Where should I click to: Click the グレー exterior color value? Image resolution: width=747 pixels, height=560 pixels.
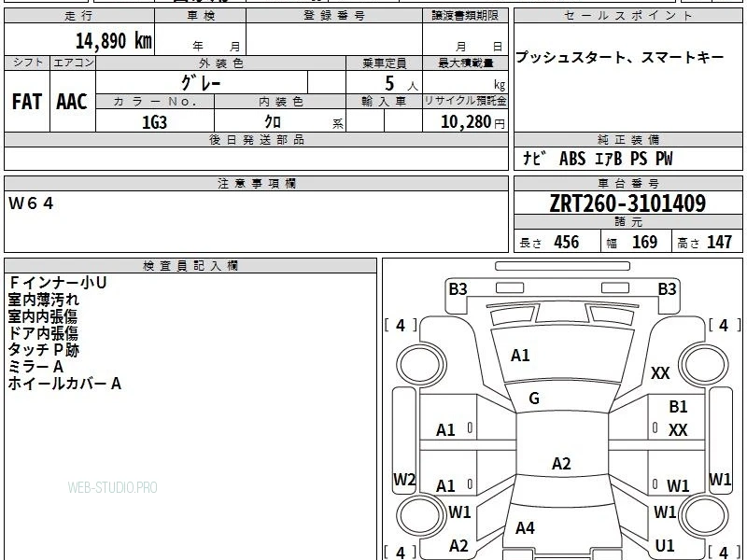click(201, 83)
